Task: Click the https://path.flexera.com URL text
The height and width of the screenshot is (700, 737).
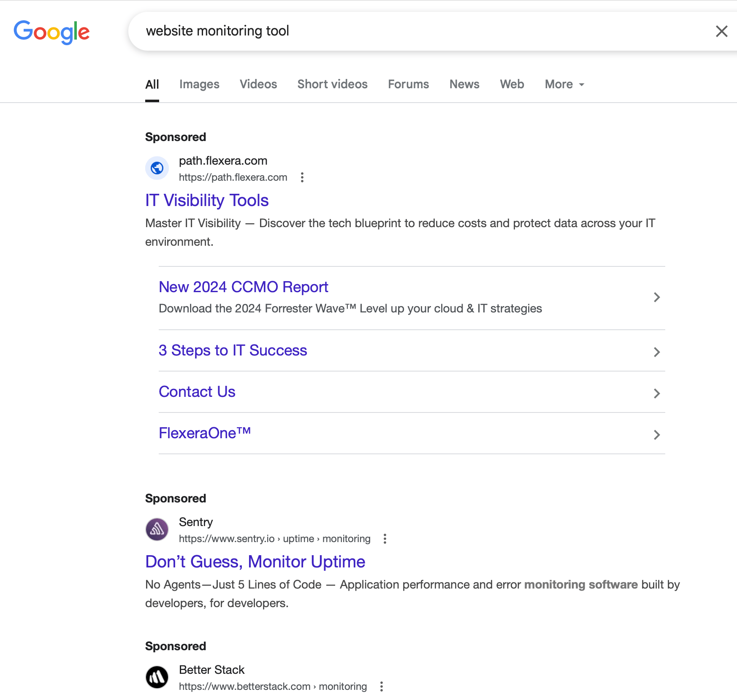Action: 233,177
